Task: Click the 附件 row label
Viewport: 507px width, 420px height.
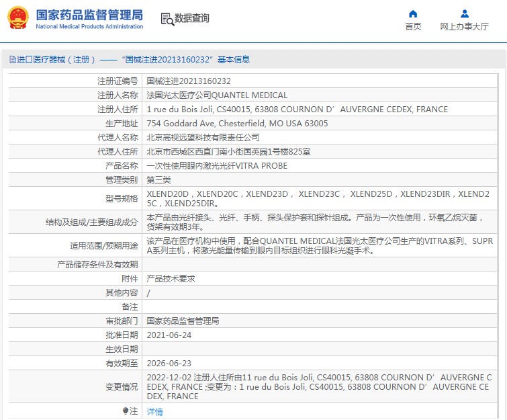Action: click(130, 279)
